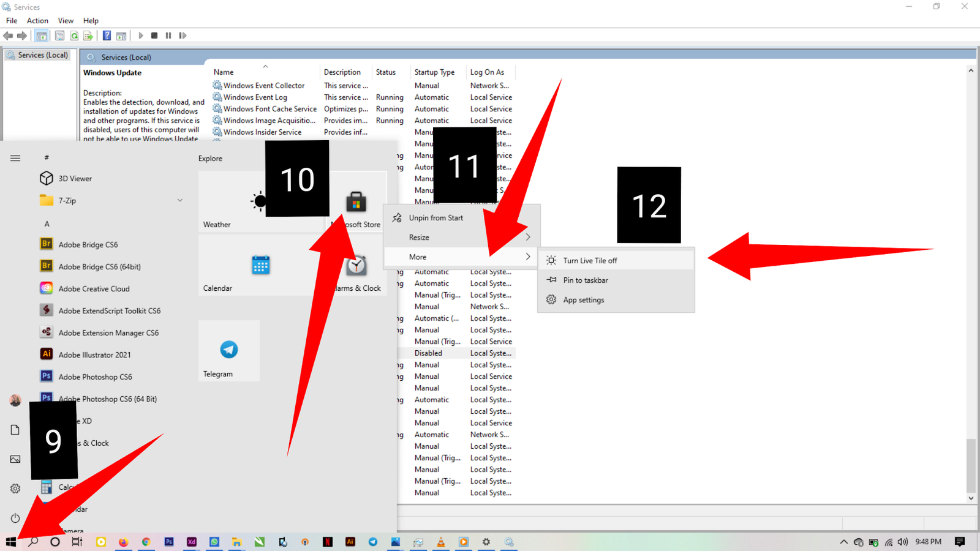The image size is (980, 551).
Task: Open the Properties toolbar icon
Action: click(x=59, y=36)
